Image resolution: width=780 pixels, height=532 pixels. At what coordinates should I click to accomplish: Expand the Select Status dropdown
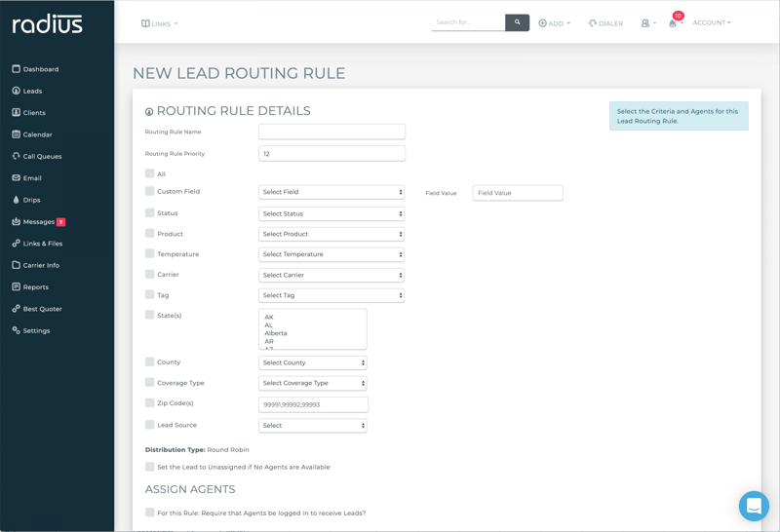(331, 213)
